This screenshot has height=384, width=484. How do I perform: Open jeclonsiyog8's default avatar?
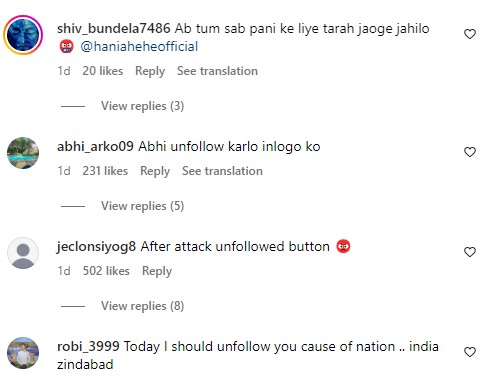click(x=23, y=253)
